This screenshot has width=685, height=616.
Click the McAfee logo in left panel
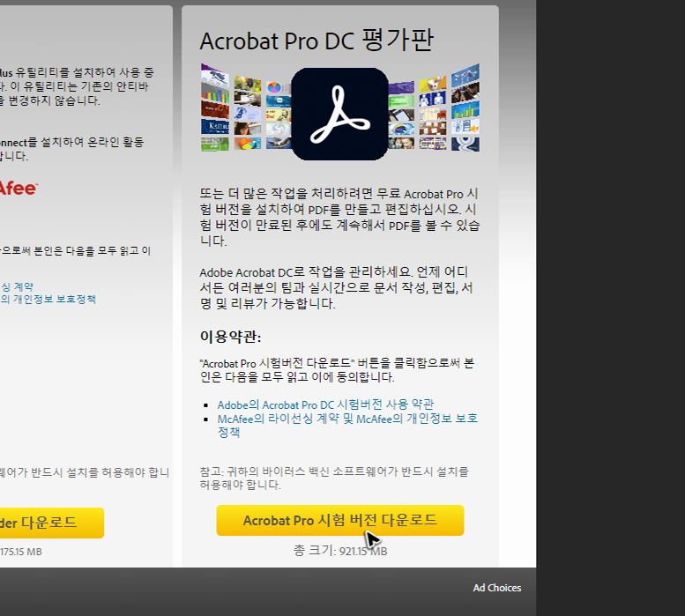(19, 189)
